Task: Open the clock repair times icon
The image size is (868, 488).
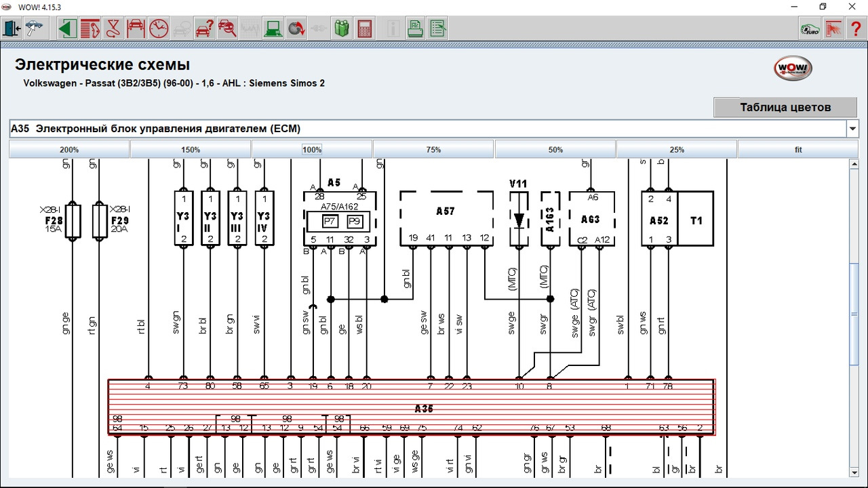Action: (158, 28)
